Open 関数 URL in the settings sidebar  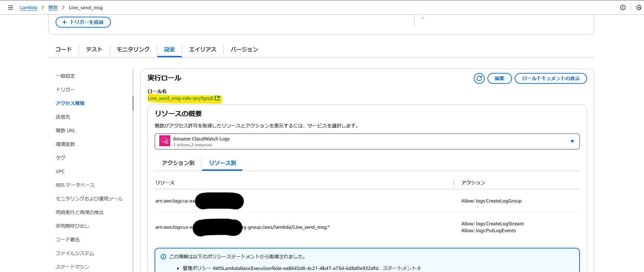pos(66,131)
